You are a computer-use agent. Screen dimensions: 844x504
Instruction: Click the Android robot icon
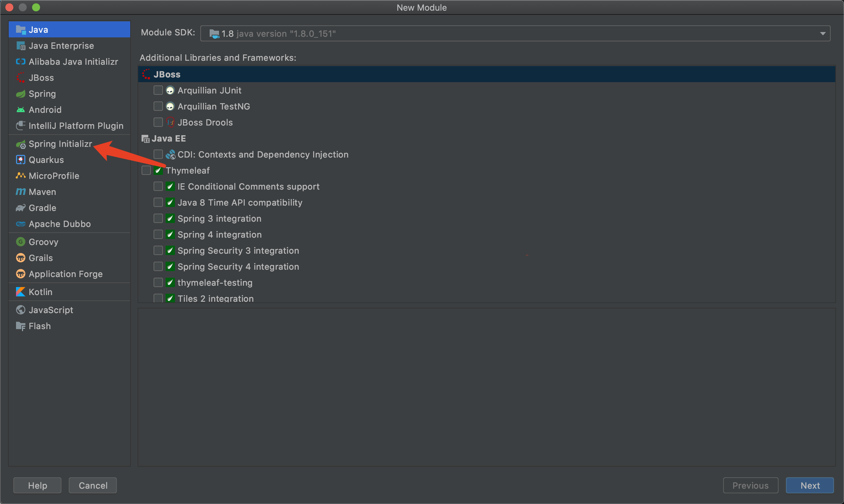tap(21, 110)
